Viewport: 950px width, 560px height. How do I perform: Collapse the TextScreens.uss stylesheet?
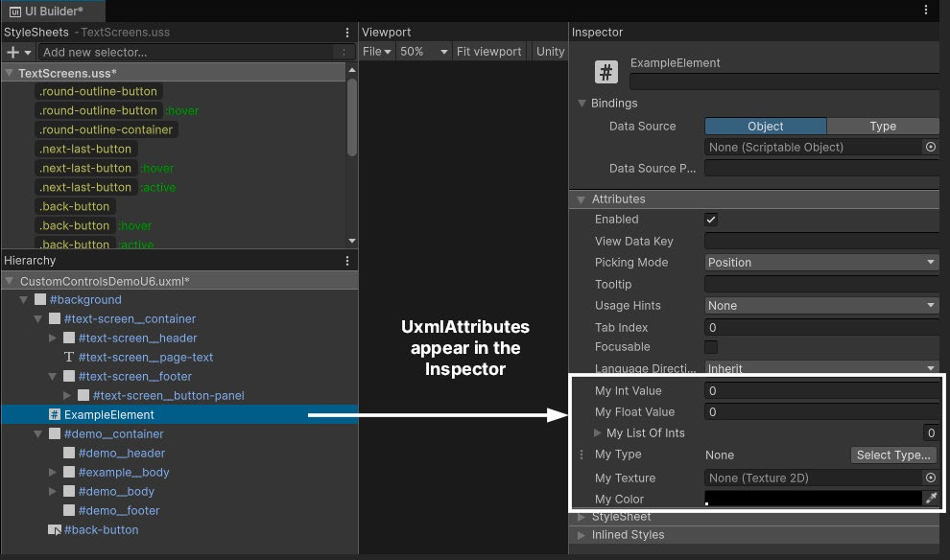coord(9,73)
